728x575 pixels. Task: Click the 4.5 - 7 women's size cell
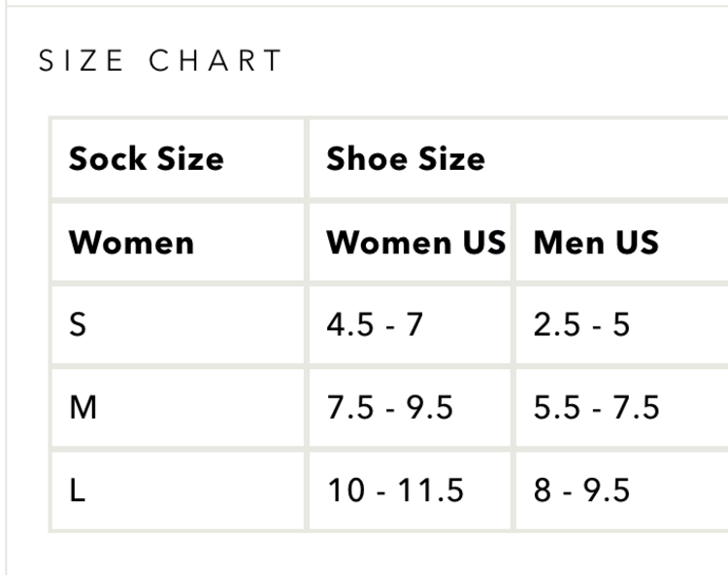pyautogui.click(x=375, y=324)
